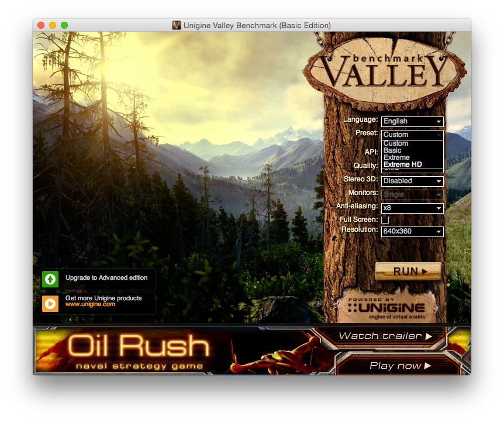Click the Valley app icon in the title bar
The image size is (504, 422).
176,25
